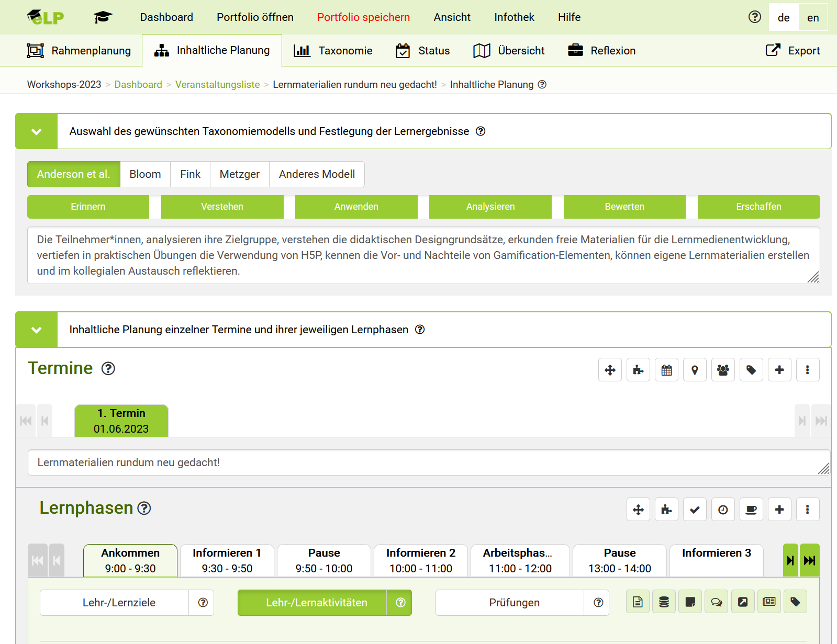Click the Lehr-/Lernziele button
Viewport: 837px width, 644px height.
(x=119, y=603)
